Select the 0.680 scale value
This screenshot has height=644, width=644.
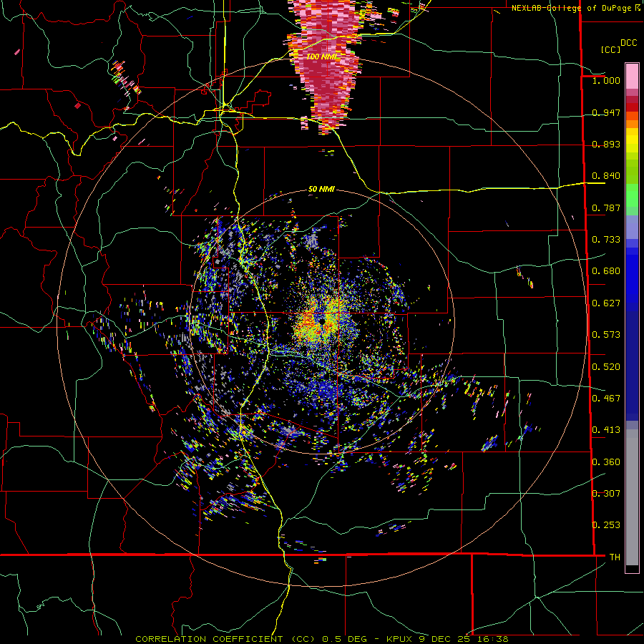pyautogui.click(x=606, y=271)
